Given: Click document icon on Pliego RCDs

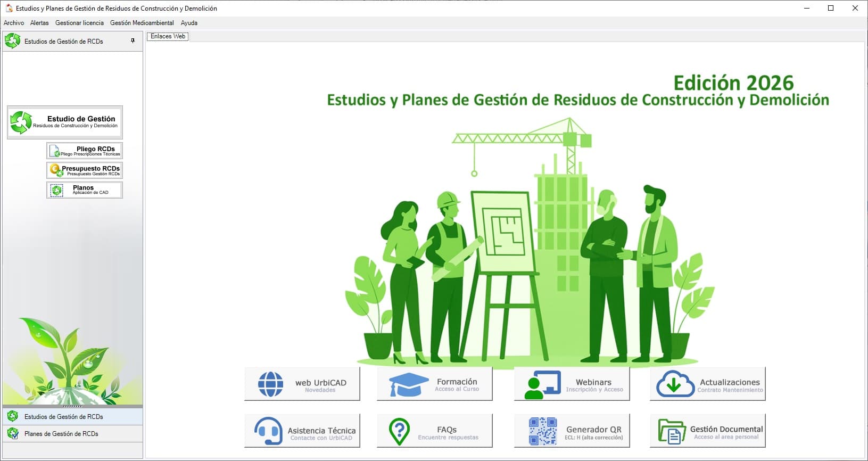Looking at the screenshot, I should pyautogui.click(x=54, y=151).
